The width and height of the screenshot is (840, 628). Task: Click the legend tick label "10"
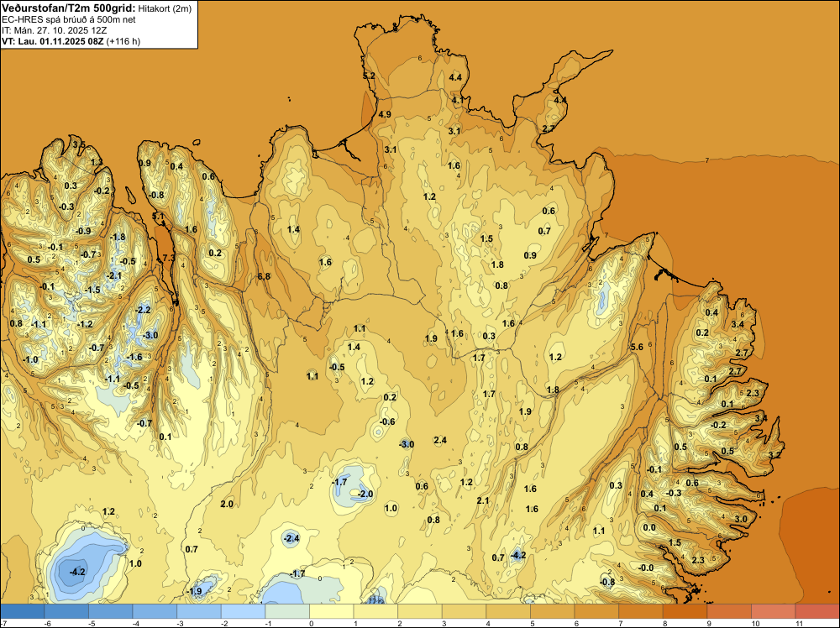[755, 624]
